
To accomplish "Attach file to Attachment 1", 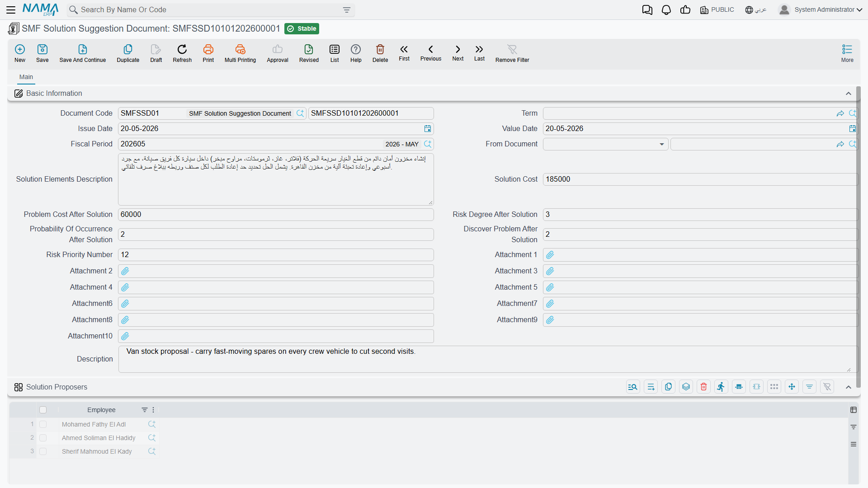I will tap(550, 255).
